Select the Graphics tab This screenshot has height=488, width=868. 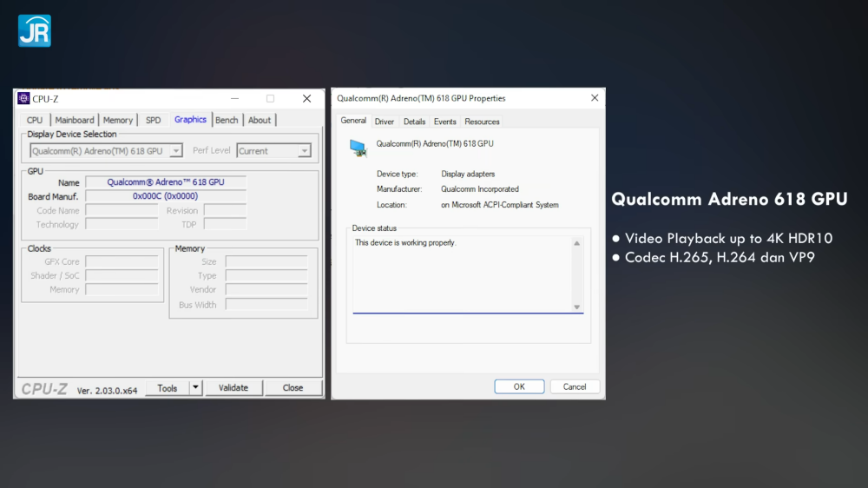[x=190, y=120]
